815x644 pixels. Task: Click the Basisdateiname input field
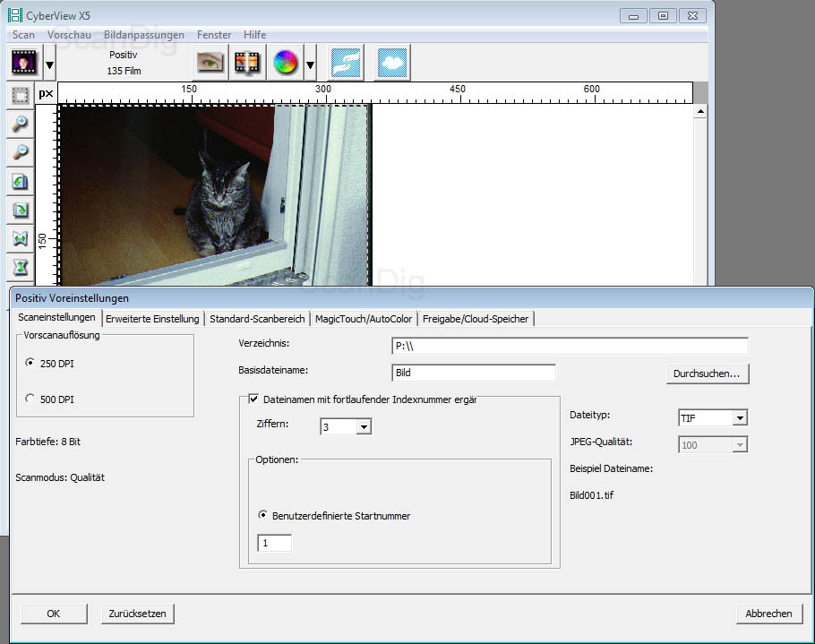(x=473, y=372)
